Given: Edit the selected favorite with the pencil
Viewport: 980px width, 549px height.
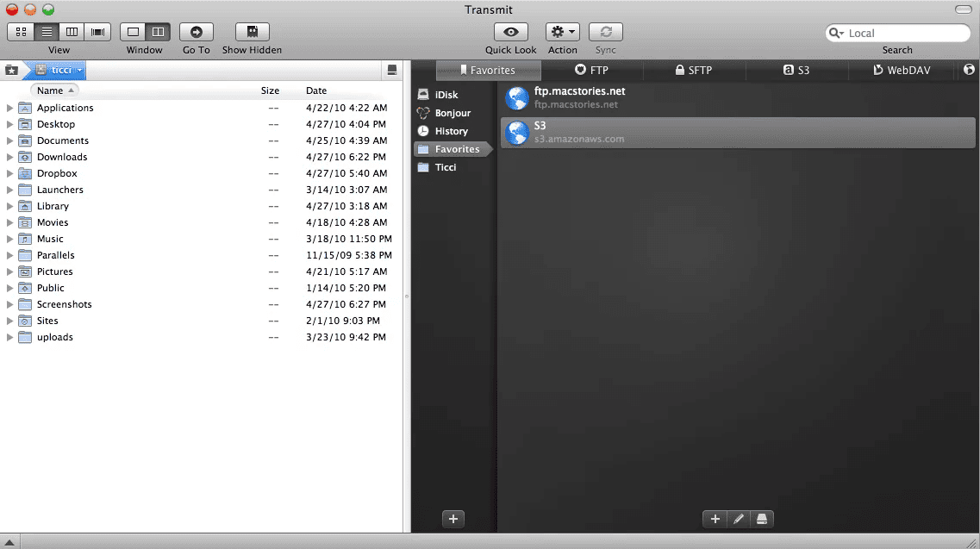Looking at the screenshot, I should tap(738, 519).
